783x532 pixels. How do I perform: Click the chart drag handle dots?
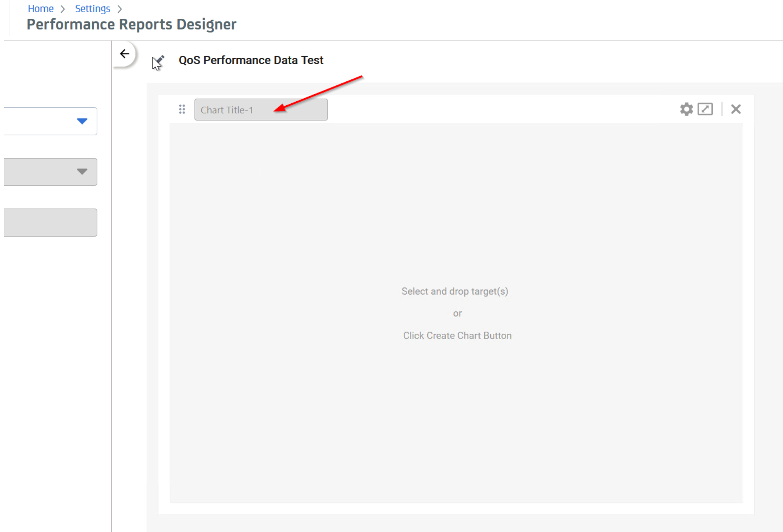pos(182,109)
